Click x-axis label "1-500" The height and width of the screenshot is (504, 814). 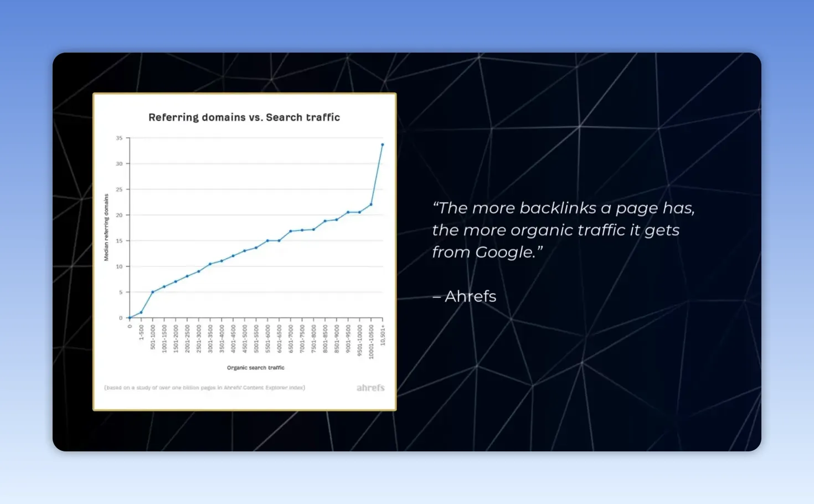click(x=141, y=333)
